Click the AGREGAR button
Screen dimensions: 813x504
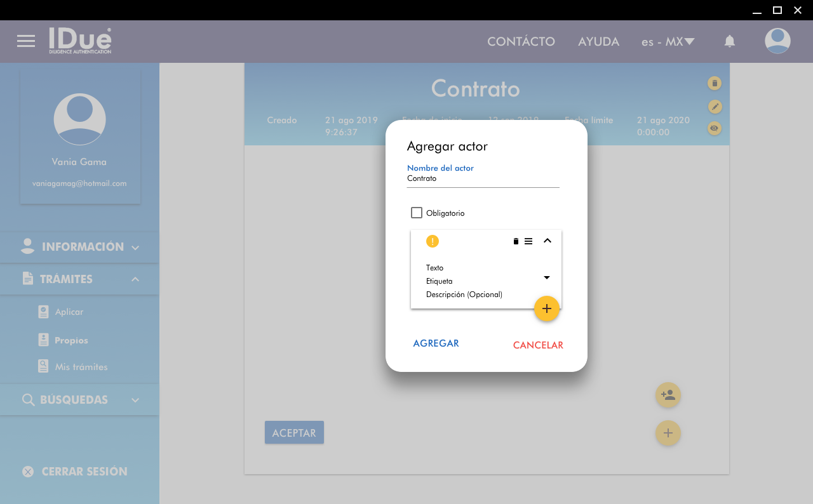click(436, 343)
